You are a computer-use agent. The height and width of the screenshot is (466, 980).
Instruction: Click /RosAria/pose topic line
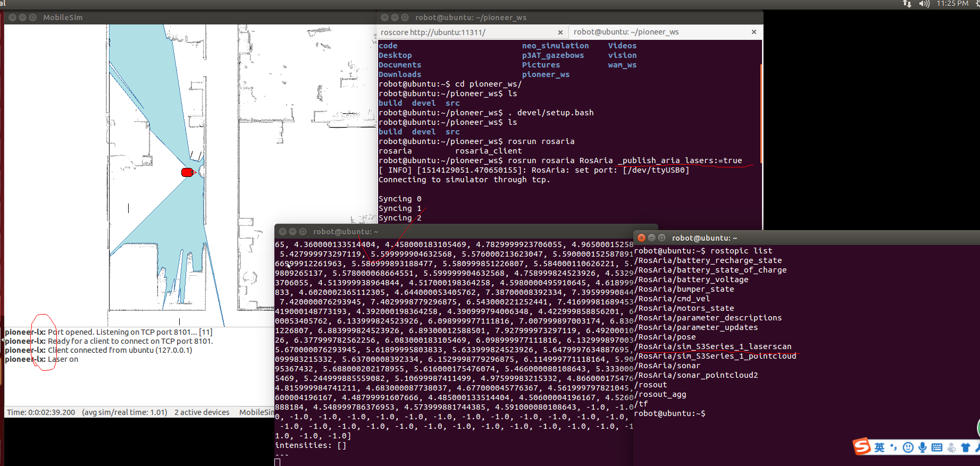[x=665, y=337]
